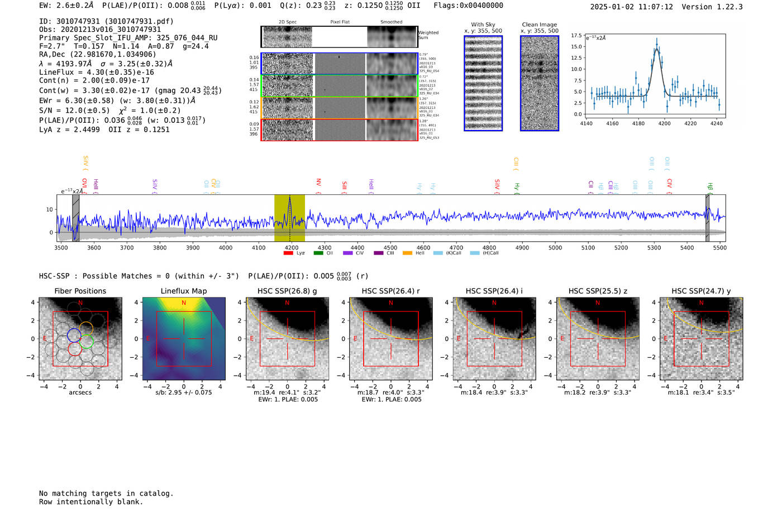Select the red-outlined fiber spectrum row
The image size is (782, 532).
tap(339, 130)
